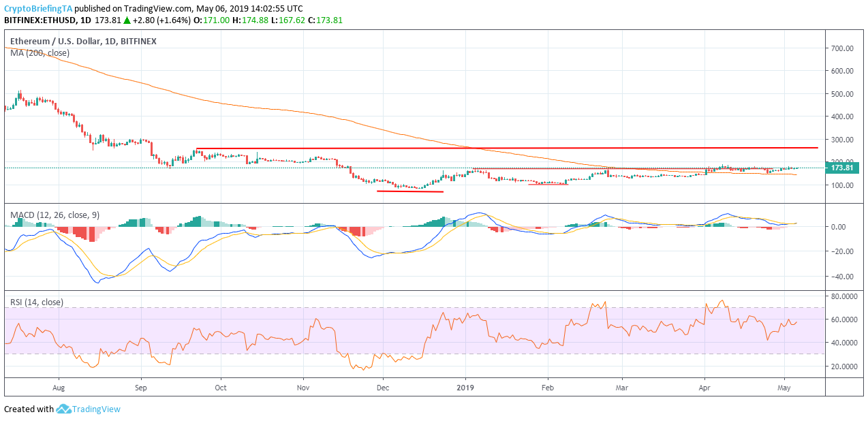This screenshot has width=868, height=421.
Task: Click the 60.0000 RSI axis value
Action: click(x=843, y=319)
